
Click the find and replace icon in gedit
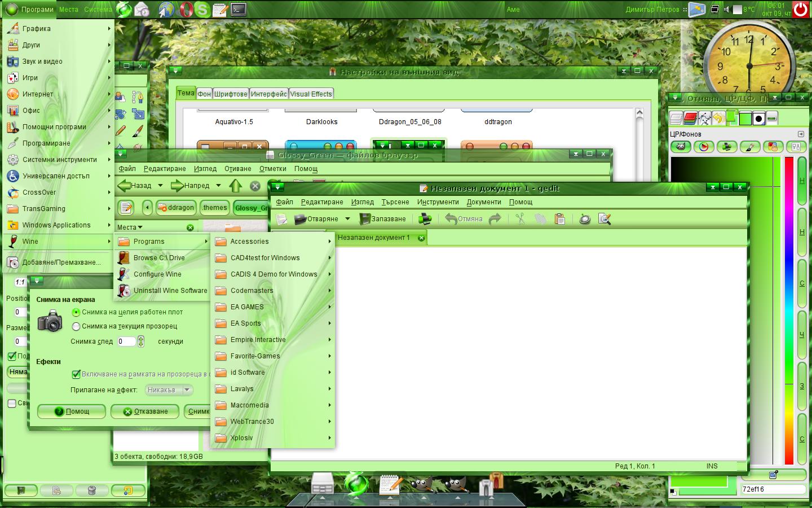click(604, 219)
